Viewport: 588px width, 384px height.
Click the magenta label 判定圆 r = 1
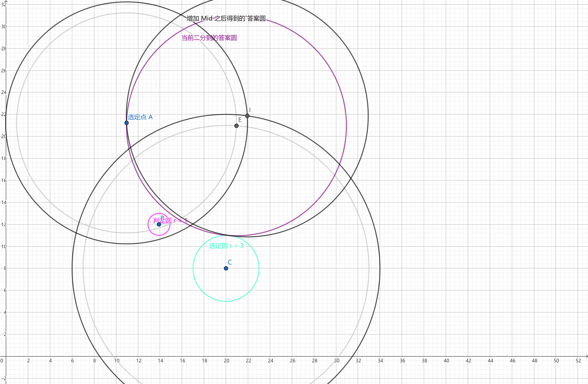(170, 221)
